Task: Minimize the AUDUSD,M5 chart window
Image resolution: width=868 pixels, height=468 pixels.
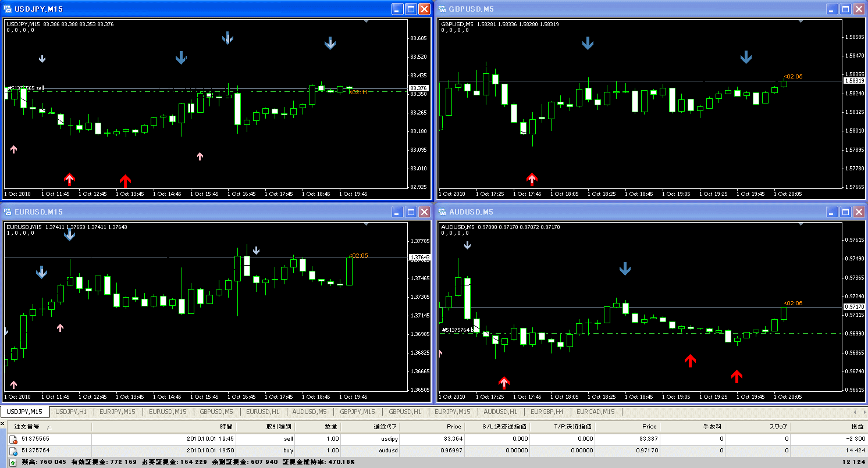Action: pyautogui.click(x=832, y=212)
